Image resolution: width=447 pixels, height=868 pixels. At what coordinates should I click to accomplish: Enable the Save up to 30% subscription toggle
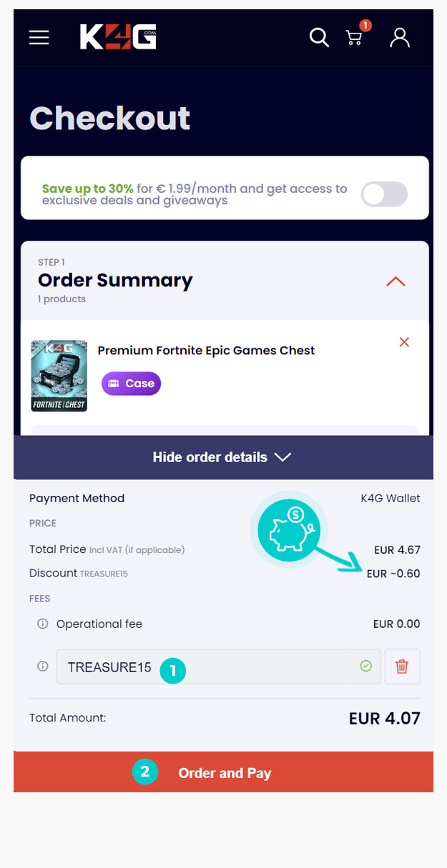[x=384, y=194]
